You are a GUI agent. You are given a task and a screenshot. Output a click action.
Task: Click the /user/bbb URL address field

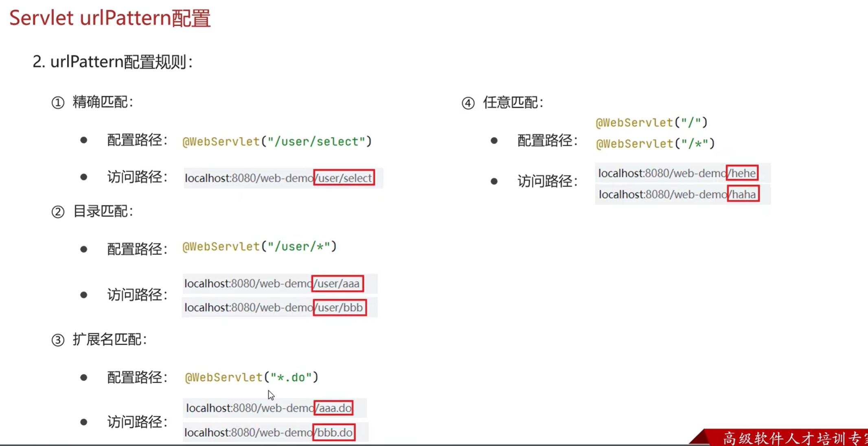279,308
